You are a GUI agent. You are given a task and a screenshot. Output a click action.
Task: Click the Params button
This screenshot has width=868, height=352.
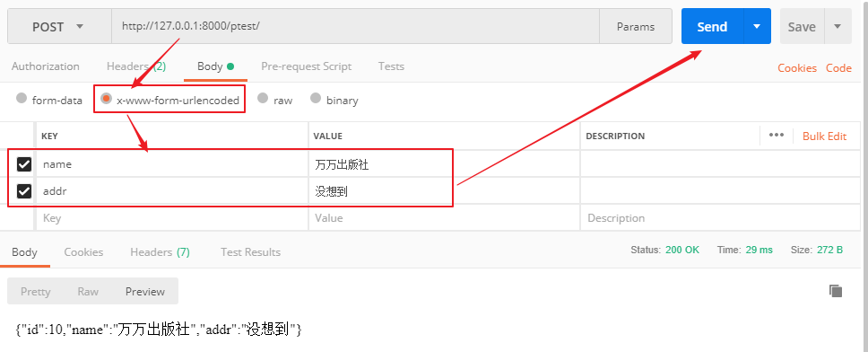point(636,26)
